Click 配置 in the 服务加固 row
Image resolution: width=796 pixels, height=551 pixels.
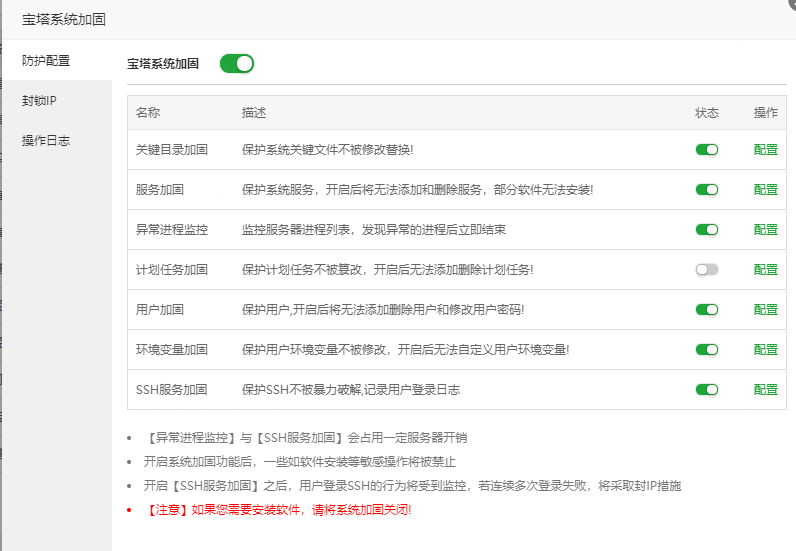pos(766,190)
